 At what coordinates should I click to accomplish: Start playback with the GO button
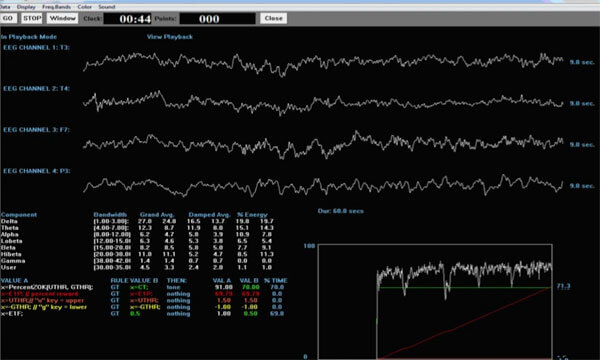point(8,18)
